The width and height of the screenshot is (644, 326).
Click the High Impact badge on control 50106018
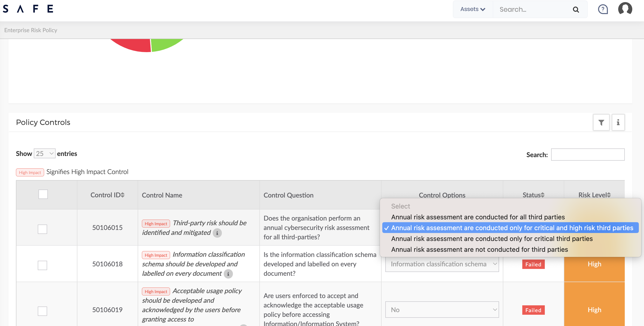tap(155, 255)
